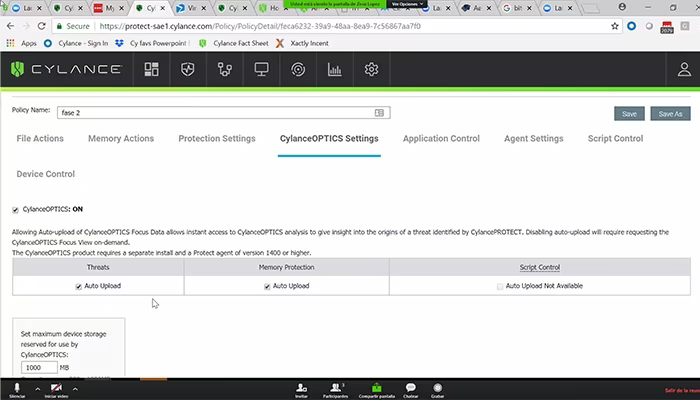
Task: Click the browser address bar URL
Action: (x=260, y=26)
